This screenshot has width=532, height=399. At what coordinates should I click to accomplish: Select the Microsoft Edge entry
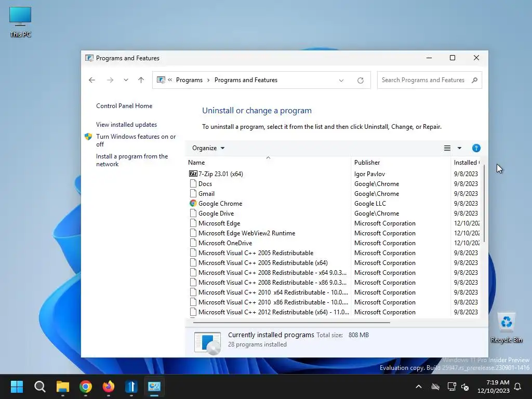point(219,223)
